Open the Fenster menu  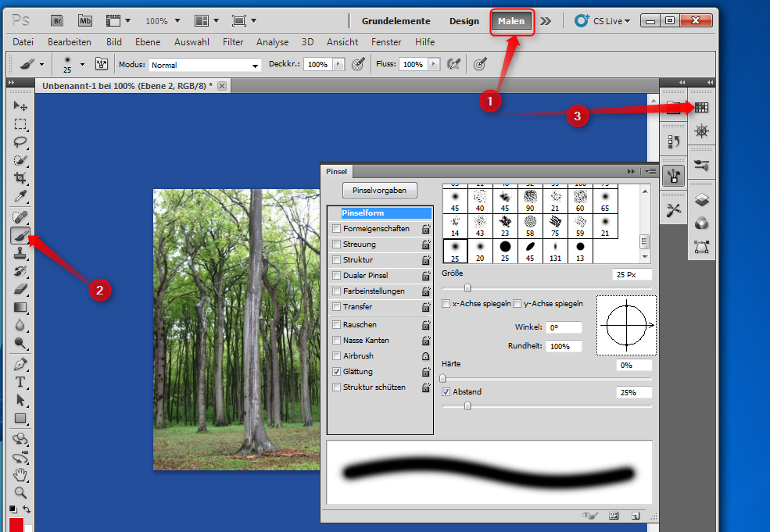386,42
